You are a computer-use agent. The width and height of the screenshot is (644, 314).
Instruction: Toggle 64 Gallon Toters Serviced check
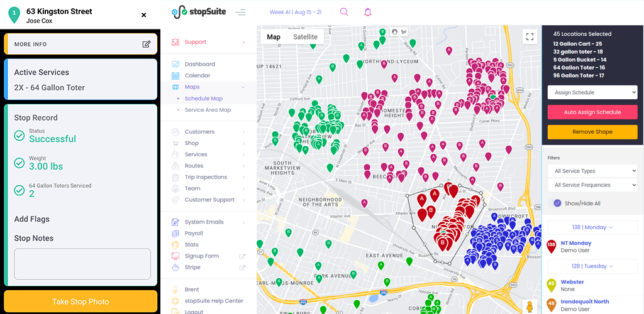point(19,190)
